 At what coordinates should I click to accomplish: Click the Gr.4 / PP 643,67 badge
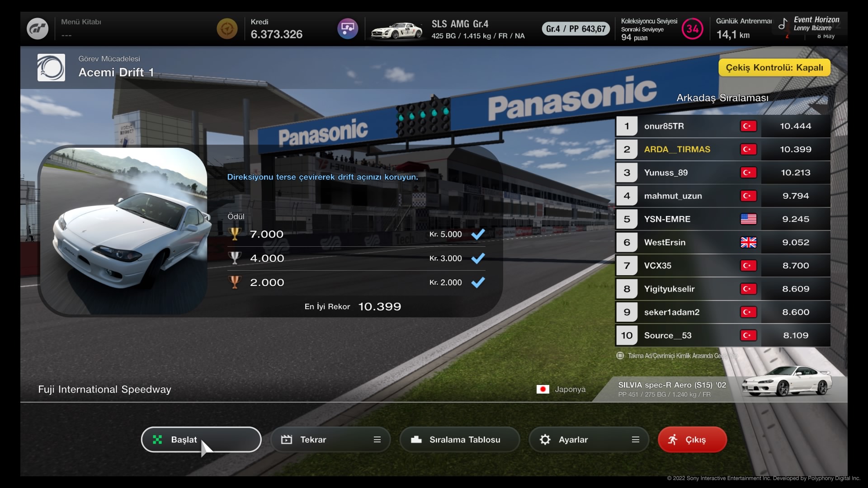[x=576, y=29]
